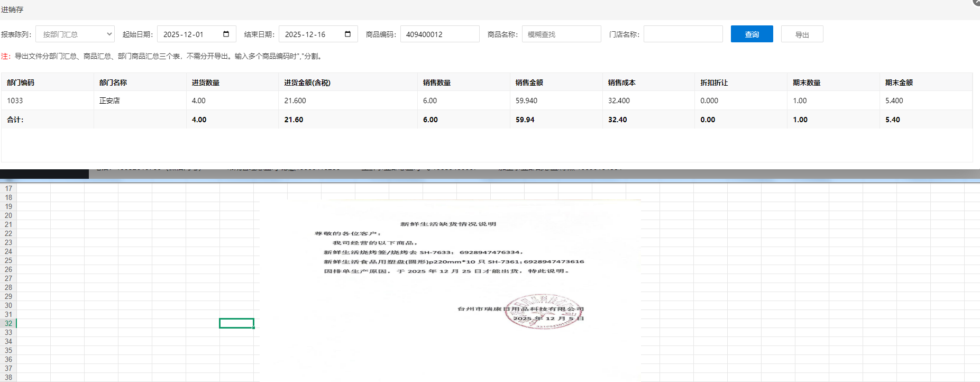Click the 销售成本 column header

click(622, 83)
